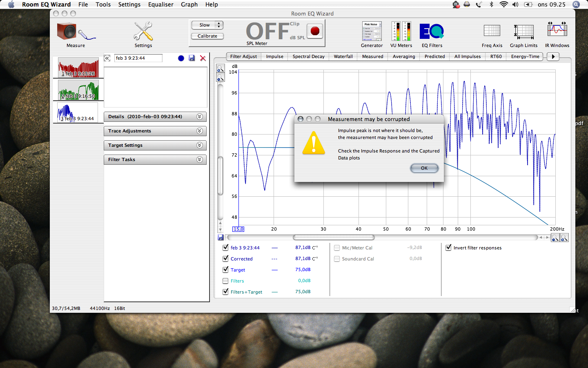Zoom in horizontally with the plus magnifier
Image resolution: width=588 pixels, height=368 pixels.
coord(564,238)
